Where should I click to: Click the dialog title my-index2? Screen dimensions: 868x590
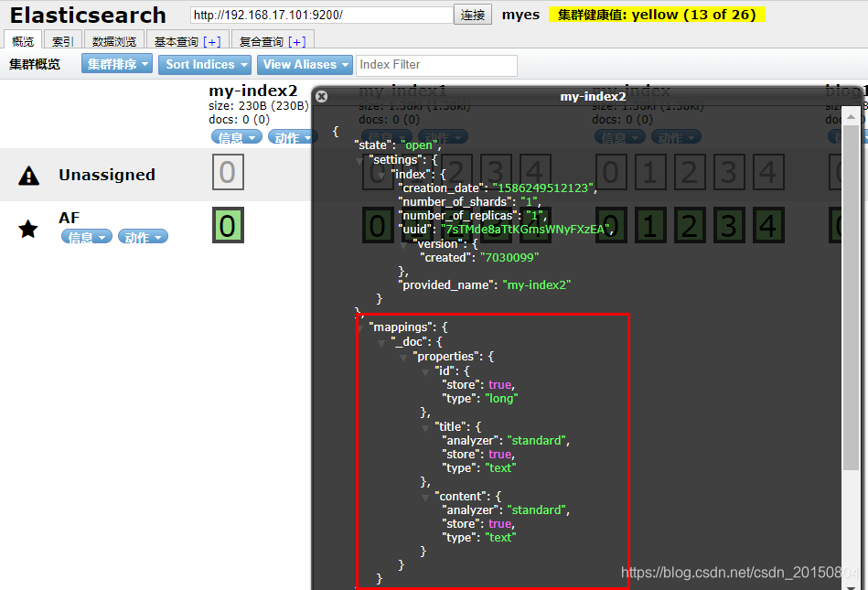click(x=593, y=96)
